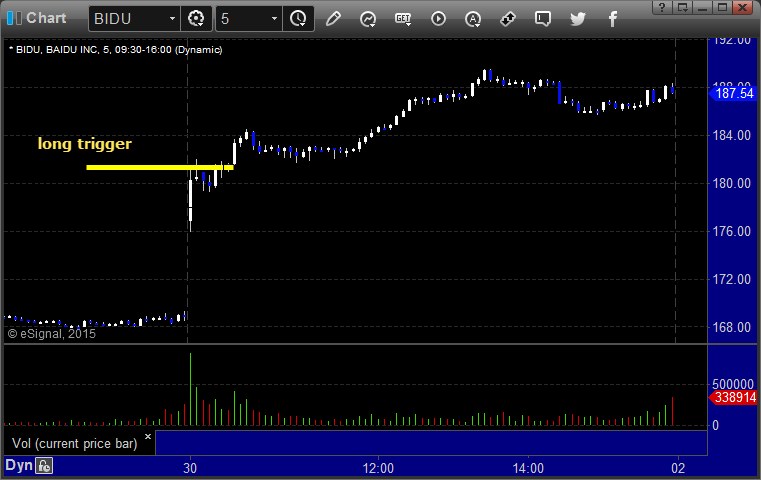Image resolution: width=761 pixels, height=480 pixels.
Task: Select the pencil drawing tool
Action: [333, 19]
